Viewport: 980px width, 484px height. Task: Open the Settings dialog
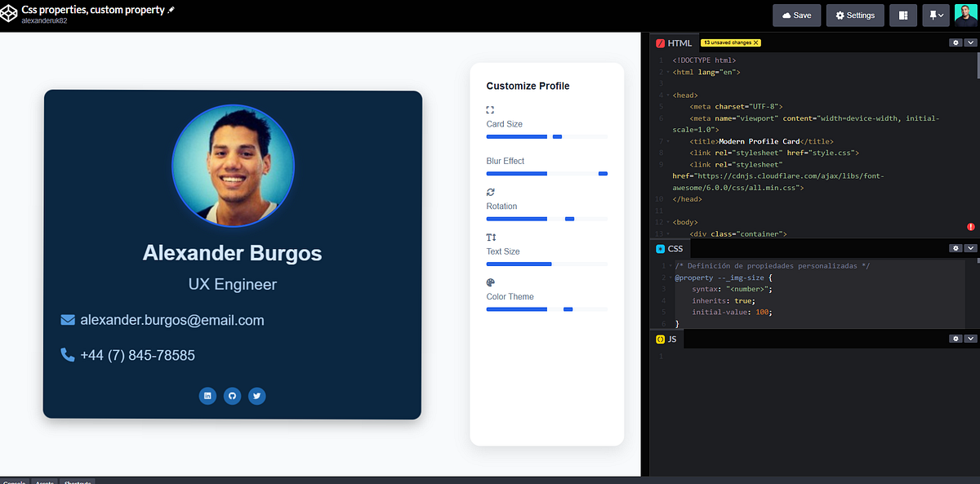point(854,15)
